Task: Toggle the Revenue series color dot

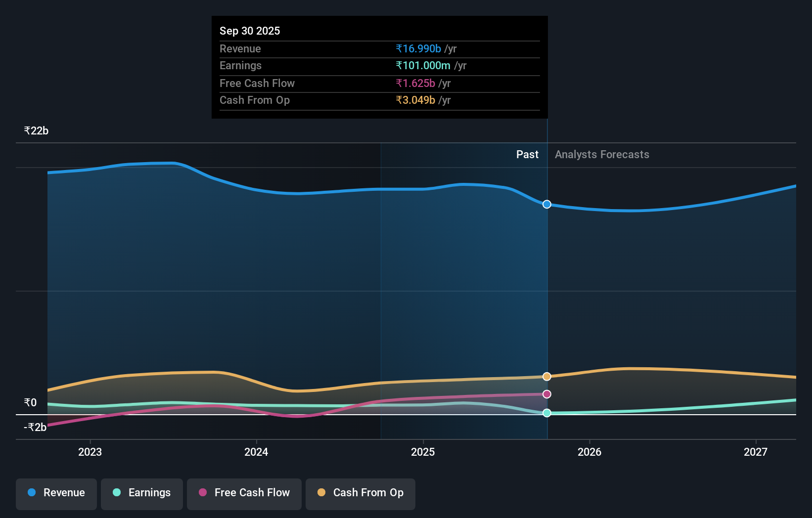Action: pyautogui.click(x=32, y=493)
